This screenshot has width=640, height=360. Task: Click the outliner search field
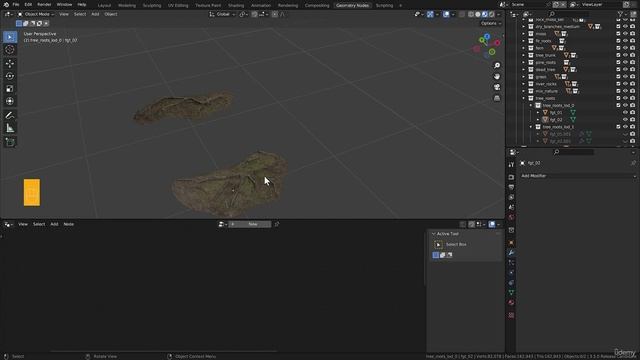click(571, 14)
